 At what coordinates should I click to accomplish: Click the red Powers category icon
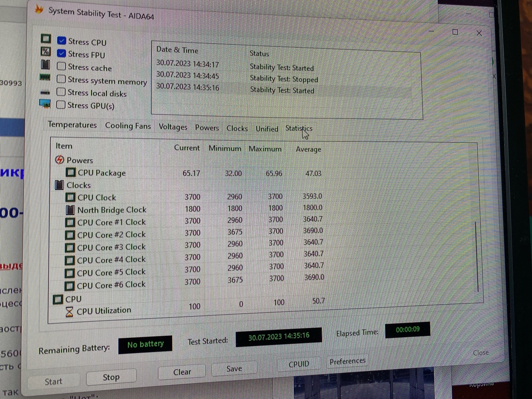[x=60, y=160]
